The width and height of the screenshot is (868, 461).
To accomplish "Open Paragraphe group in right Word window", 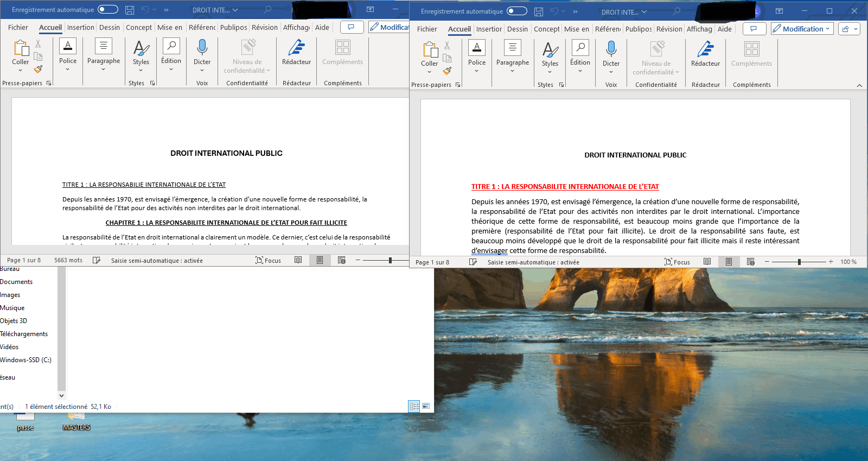I will [x=513, y=56].
